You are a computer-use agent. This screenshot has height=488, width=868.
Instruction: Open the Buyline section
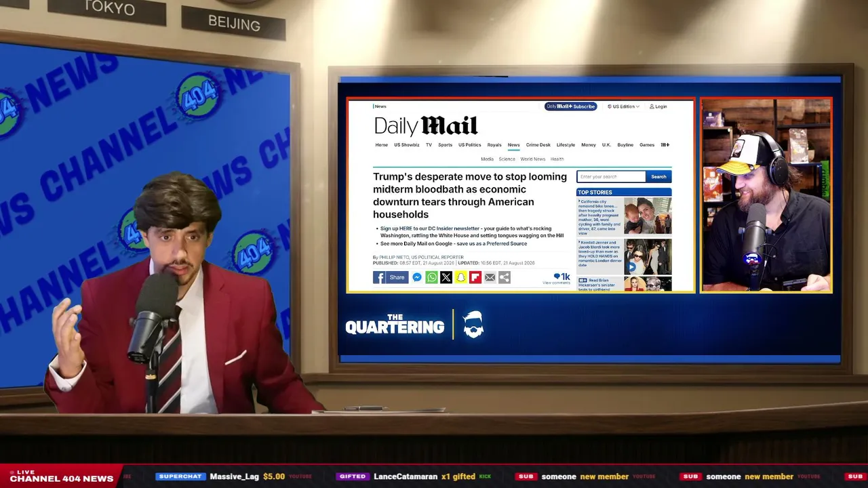[625, 144]
